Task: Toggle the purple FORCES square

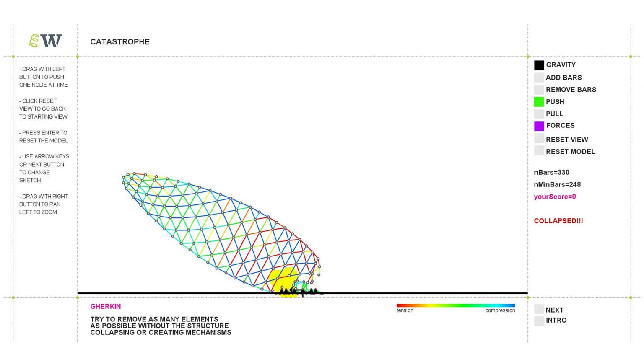Action: click(539, 126)
